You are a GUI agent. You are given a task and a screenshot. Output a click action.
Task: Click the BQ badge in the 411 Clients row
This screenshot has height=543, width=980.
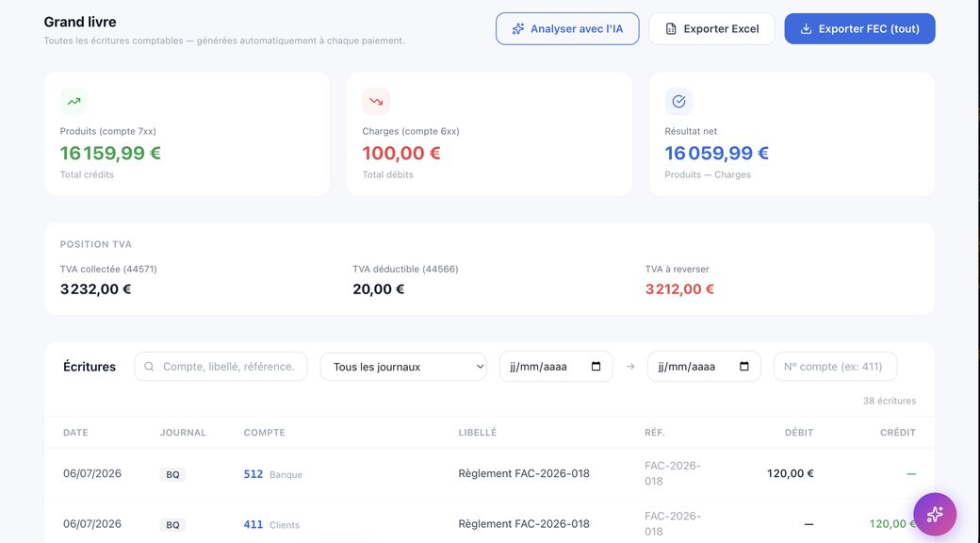[x=172, y=524]
